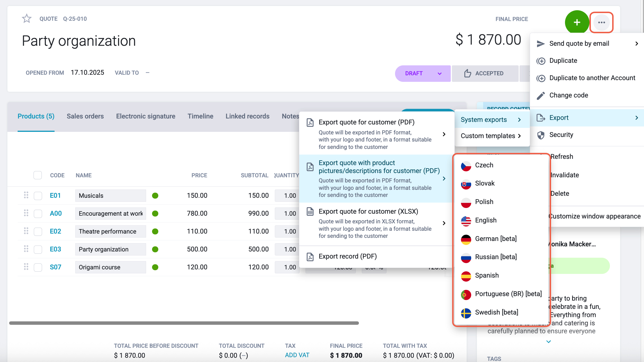Click the pencil icon for Change code
This screenshot has height=362, width=644.
pos(541,95)
